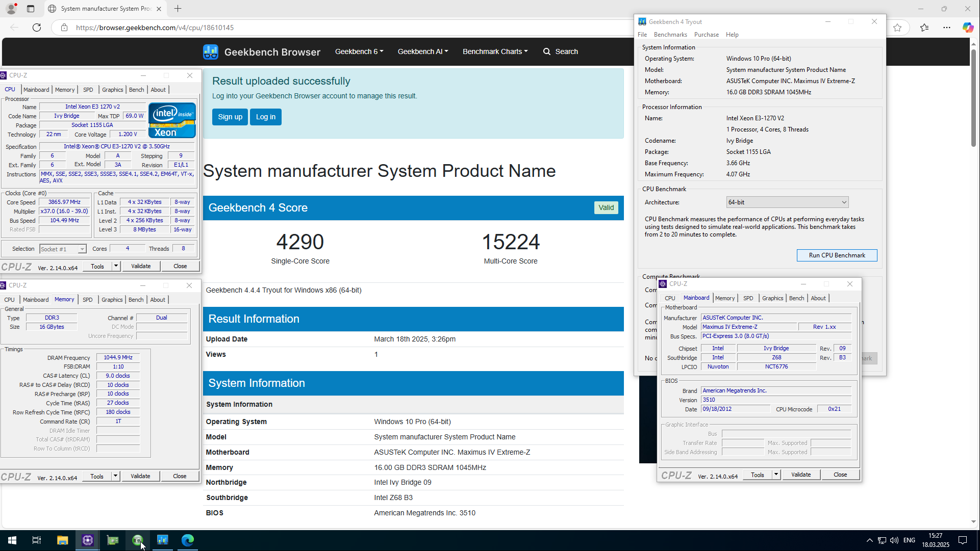This screenshot has height=551, width=980.
Task: Click the Geekbench Browser logo
Action: coord(261,51)
